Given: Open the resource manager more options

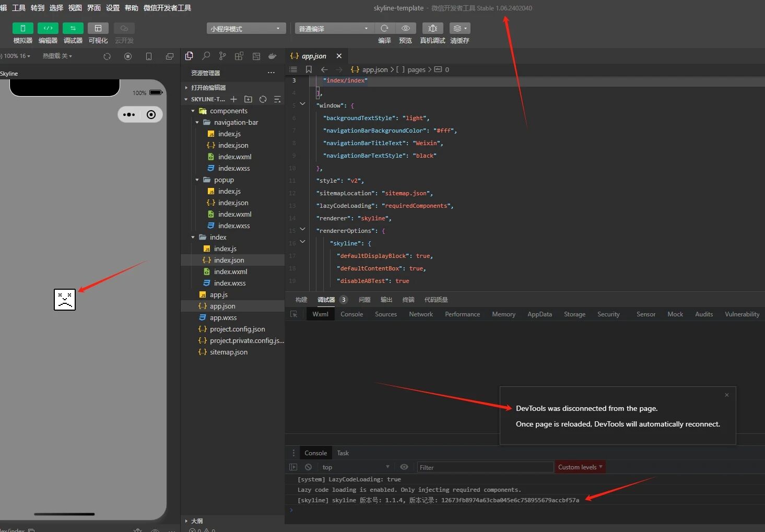Looking at the screenshot, I should [271, 73].
